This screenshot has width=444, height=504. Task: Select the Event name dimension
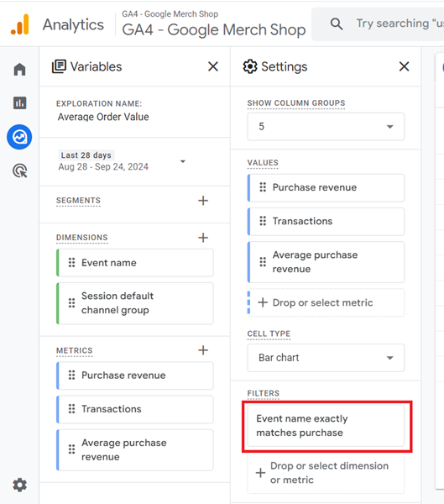(x=135, y=263)
